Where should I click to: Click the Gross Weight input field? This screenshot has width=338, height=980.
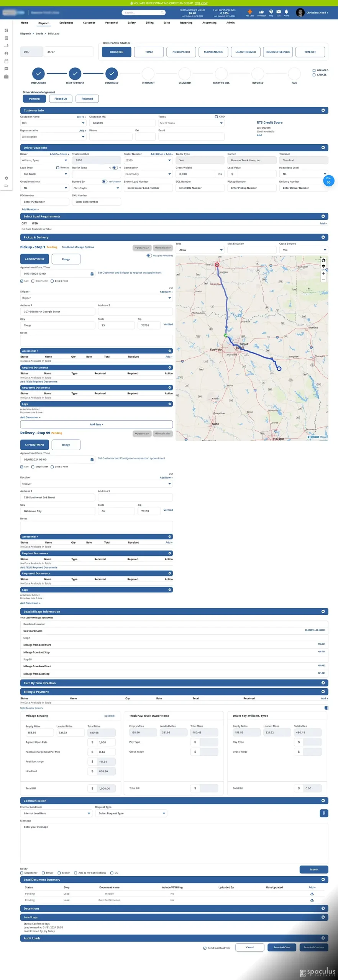(x=196, y=174)
